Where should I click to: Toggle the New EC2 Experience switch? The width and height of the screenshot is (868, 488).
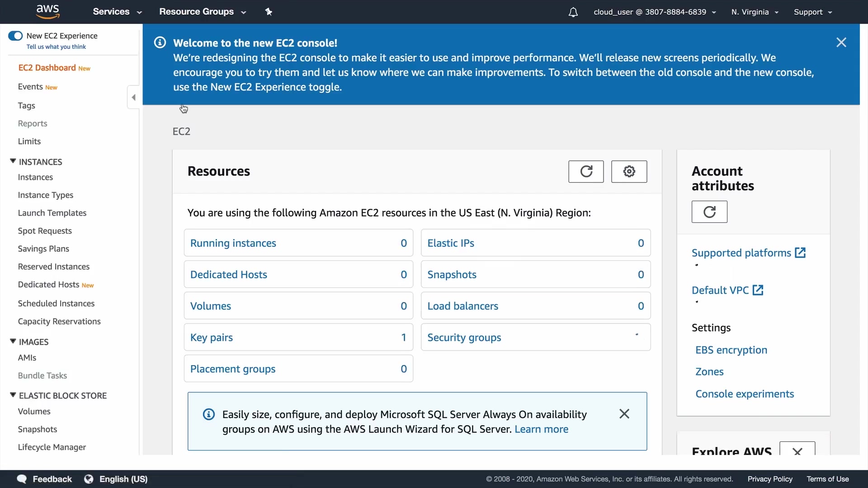coord(15,36)
